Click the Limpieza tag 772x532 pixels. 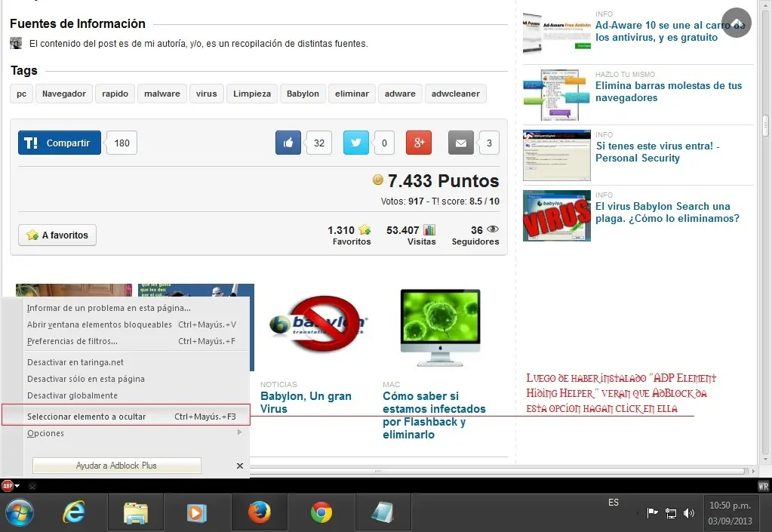(x=252, y=94)
